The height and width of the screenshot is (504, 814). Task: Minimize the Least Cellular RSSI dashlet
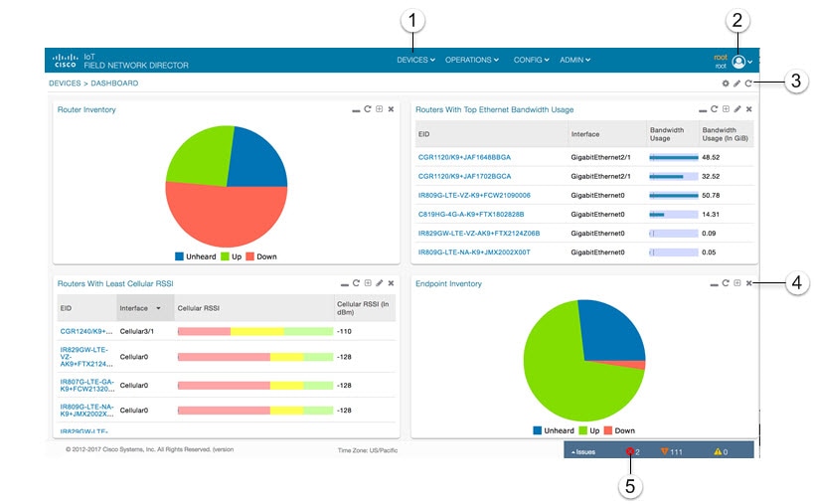[x=344, y=284]
